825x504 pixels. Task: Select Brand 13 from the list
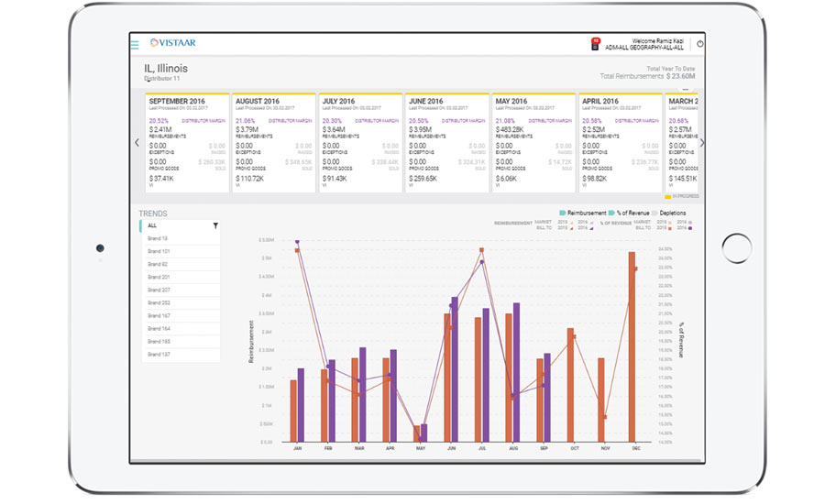tap(180, 238)
